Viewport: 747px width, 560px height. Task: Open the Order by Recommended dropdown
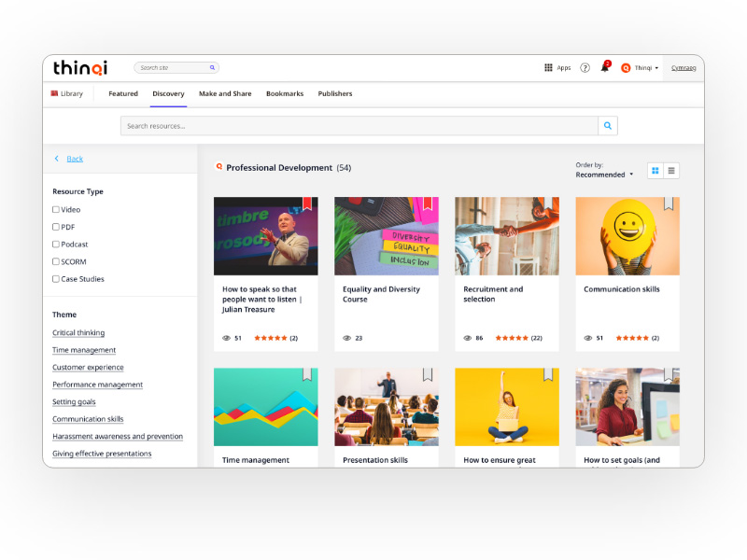click(604, 175)
